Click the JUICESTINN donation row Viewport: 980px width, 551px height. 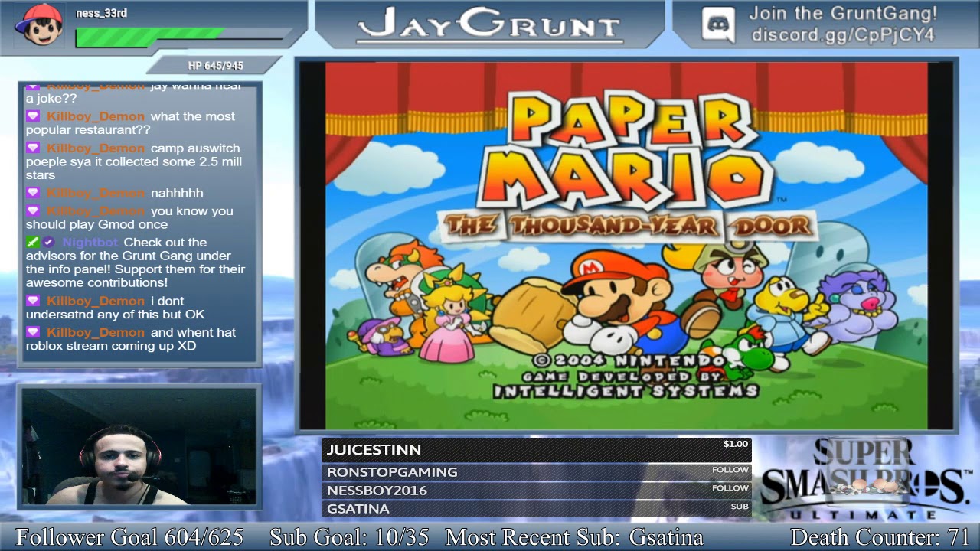pos(536,449)
